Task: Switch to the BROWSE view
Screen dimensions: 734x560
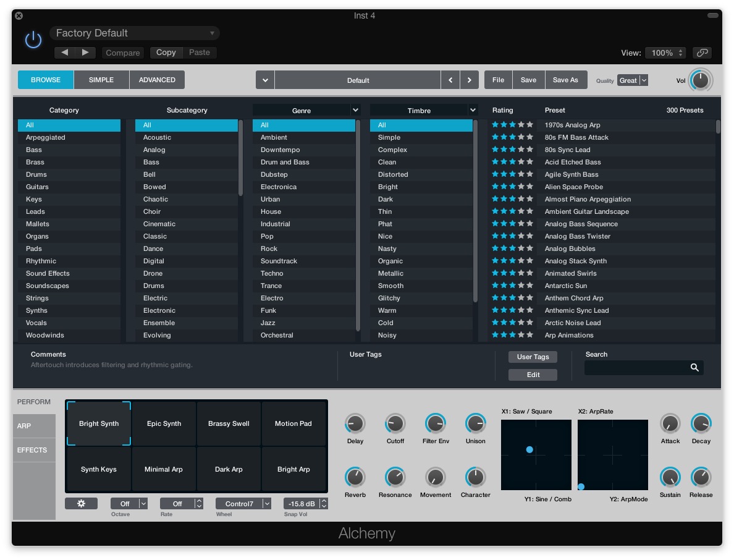Action: [x=45, y=80]
